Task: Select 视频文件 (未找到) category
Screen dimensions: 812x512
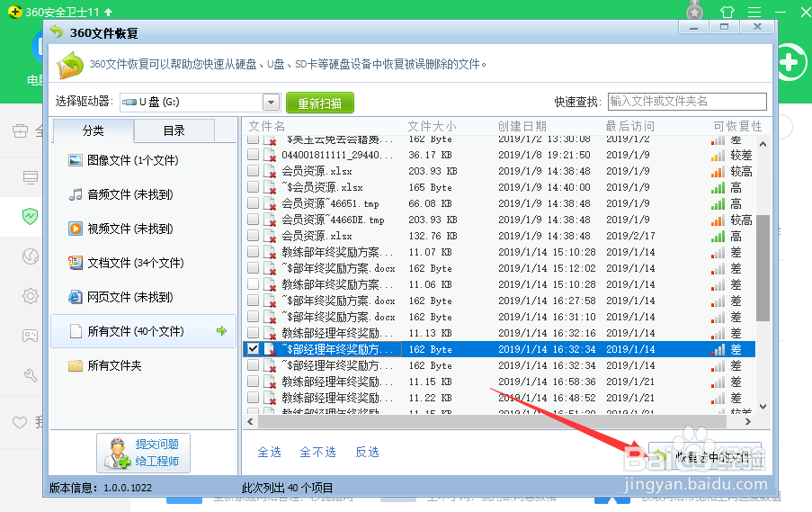Action: (x=143, y=229)
